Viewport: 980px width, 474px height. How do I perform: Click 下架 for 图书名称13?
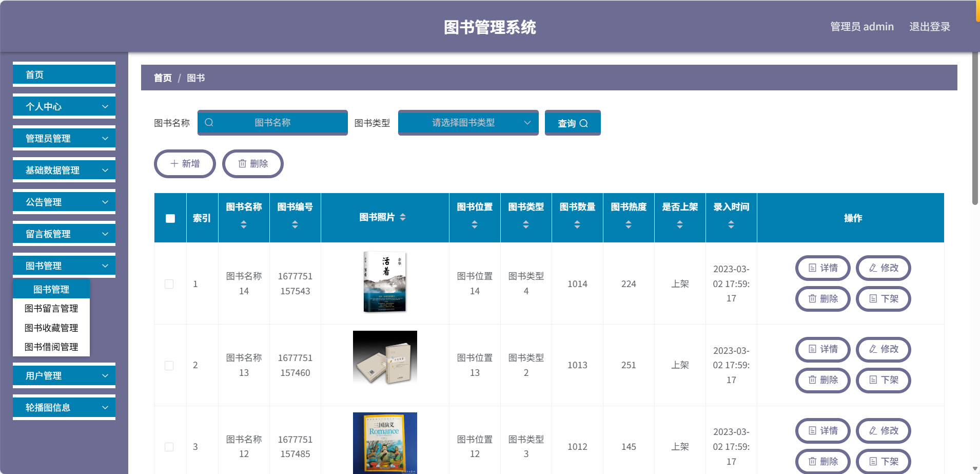[884, 380]
